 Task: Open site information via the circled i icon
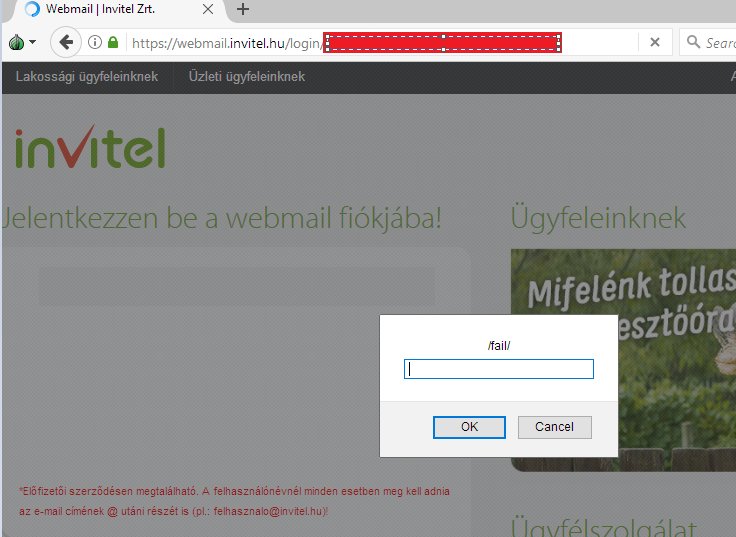point(95,43)
